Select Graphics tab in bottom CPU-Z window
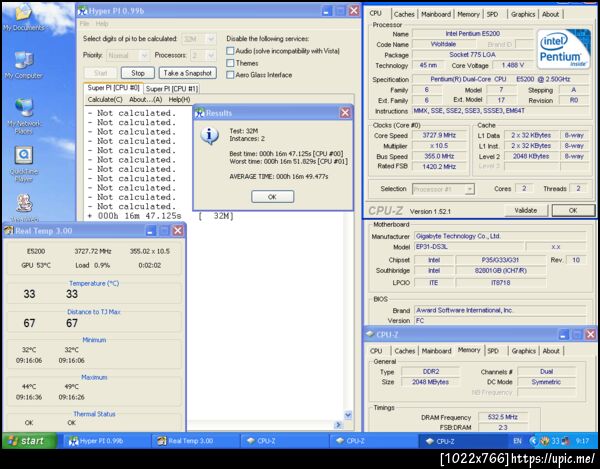This screenshot has height=469, width=600. [523, 351]
